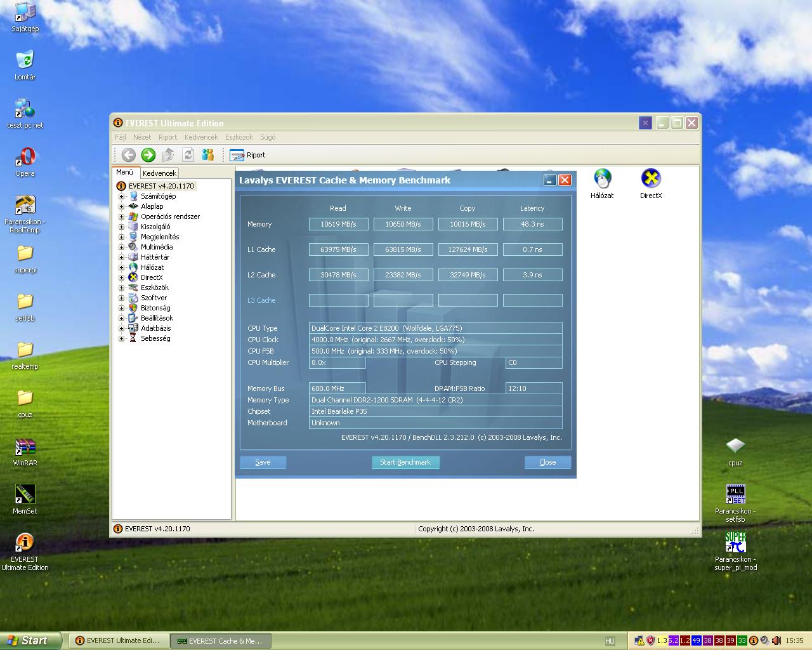The image size is (812, 650).
Task: Switch to the Kedvencek tab
Action: point(159,173)
